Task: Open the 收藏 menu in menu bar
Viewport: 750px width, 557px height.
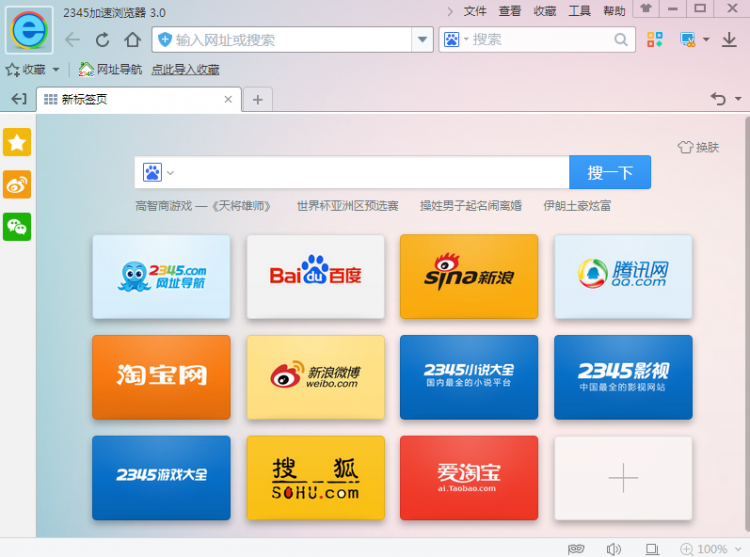Action: pos(545,11)
